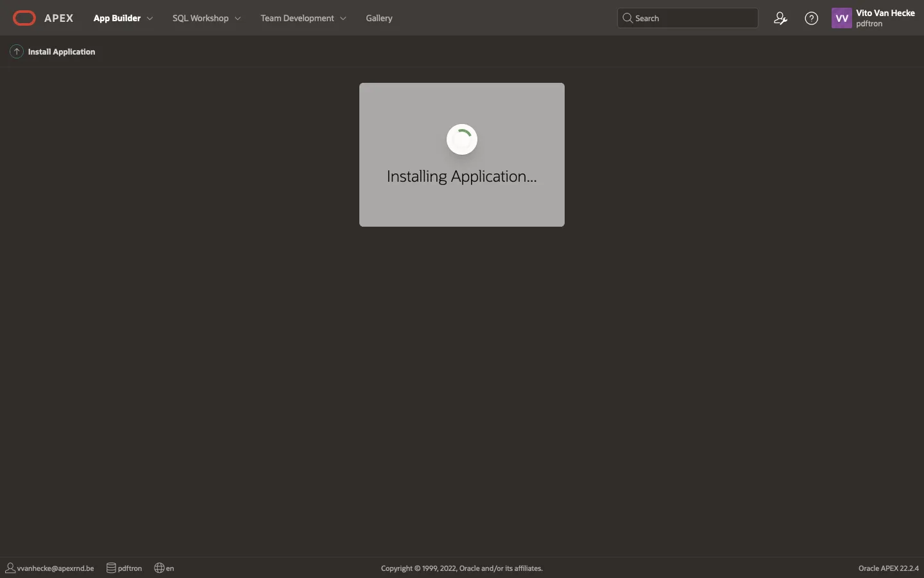Select the Team Development menu label
This screenshot has width=924, height=578.
297,18
